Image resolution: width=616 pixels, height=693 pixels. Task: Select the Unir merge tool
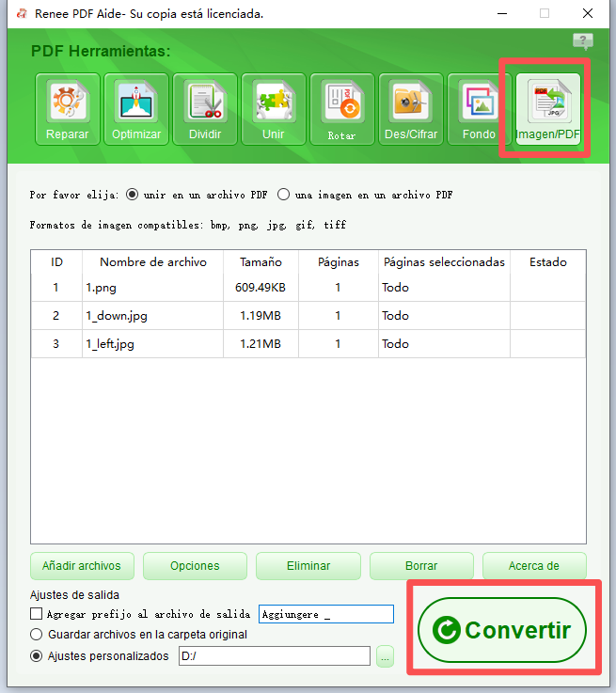[x=274, y=109]
